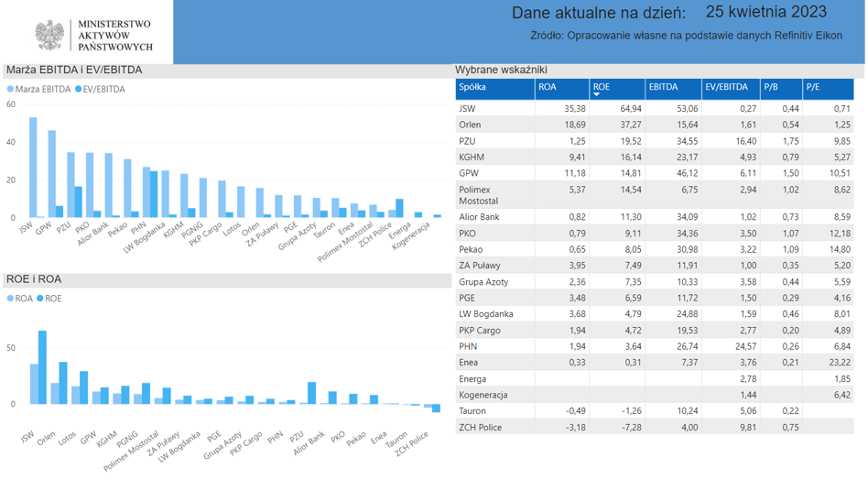Click the PHN EV/EBITDA bar in top chart
868x479 pixels.
pyautogui.click(x=154, y=194)
